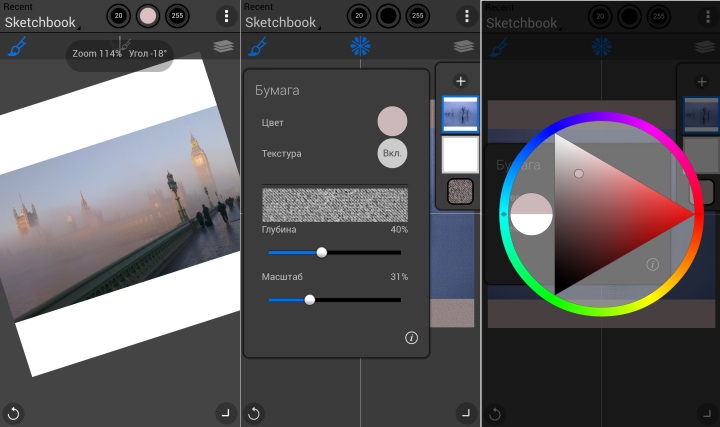Click the Глубина depth slider handle
The image size is (720, 427).
321,253
